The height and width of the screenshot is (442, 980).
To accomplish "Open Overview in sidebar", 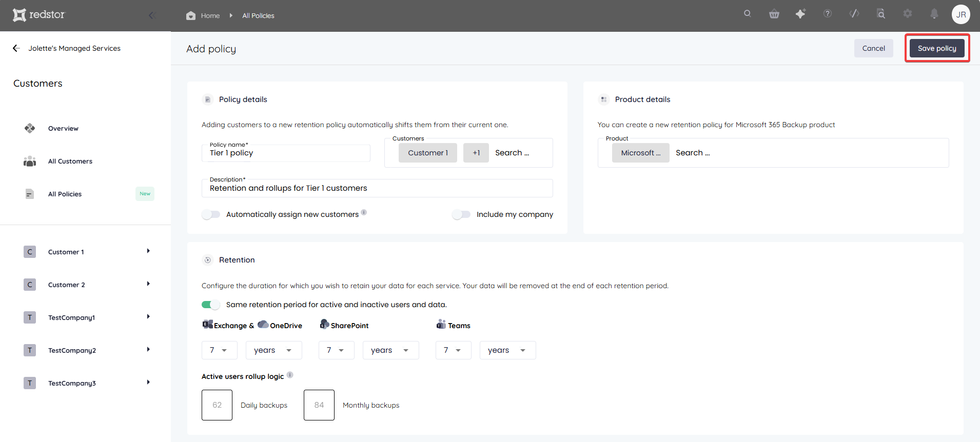I will [x=63, y=129].
